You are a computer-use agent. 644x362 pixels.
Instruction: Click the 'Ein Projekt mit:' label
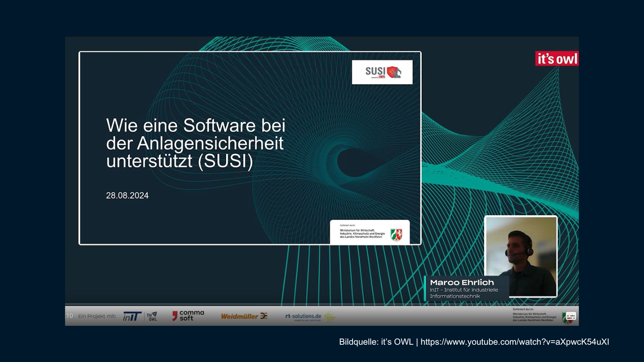[x=97, y=316]
